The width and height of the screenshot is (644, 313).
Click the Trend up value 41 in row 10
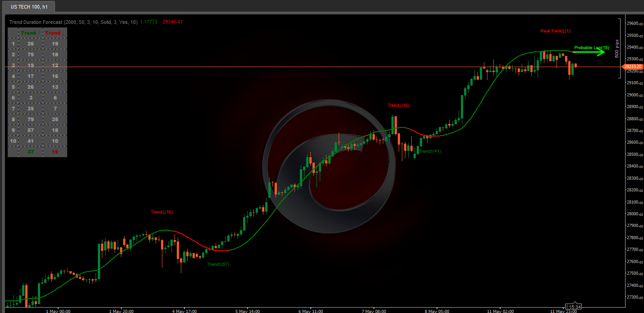(30, 141)
